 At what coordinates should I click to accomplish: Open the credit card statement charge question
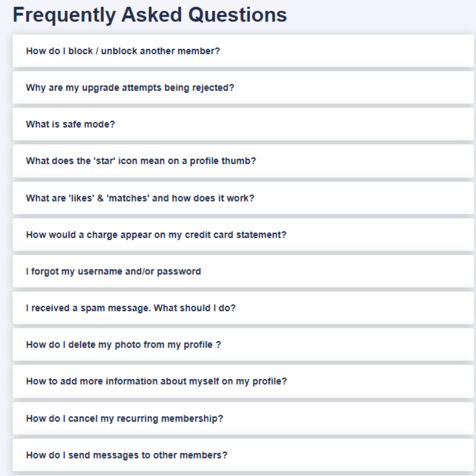coord(156,235)
